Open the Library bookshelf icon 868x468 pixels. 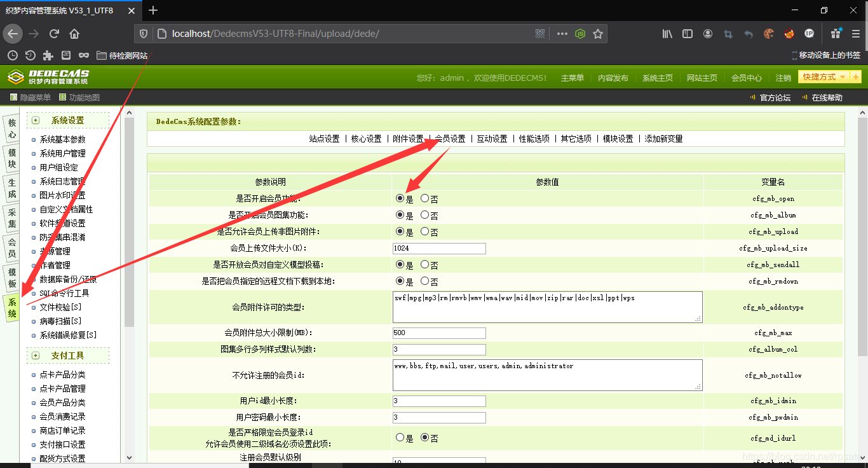tap(667, 34)
